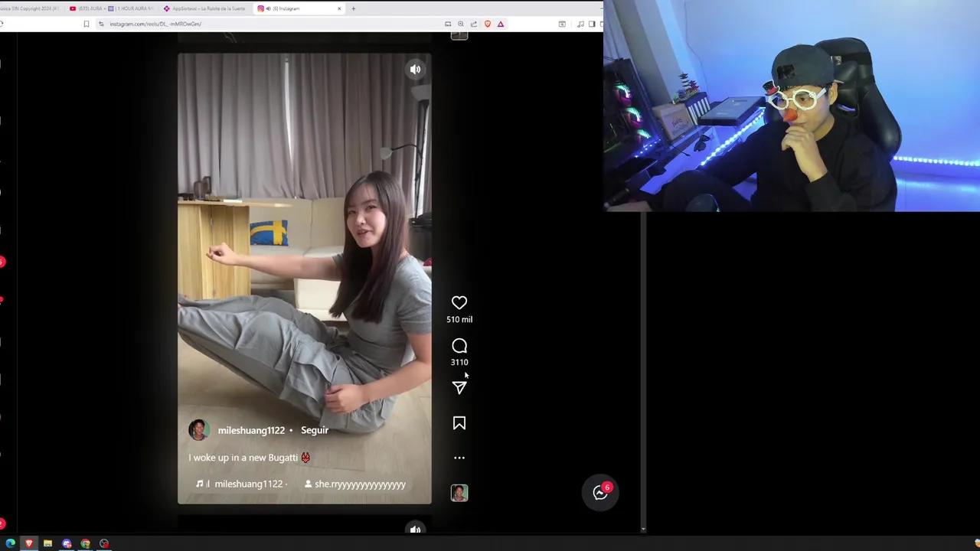Screen dimensions: 980x551
Task: Open Microsoft Edge from the taskbar
Action: click(10, 543)
